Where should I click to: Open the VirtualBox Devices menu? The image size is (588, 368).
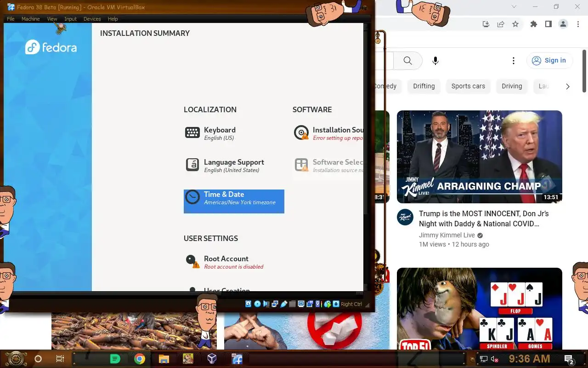92,19
